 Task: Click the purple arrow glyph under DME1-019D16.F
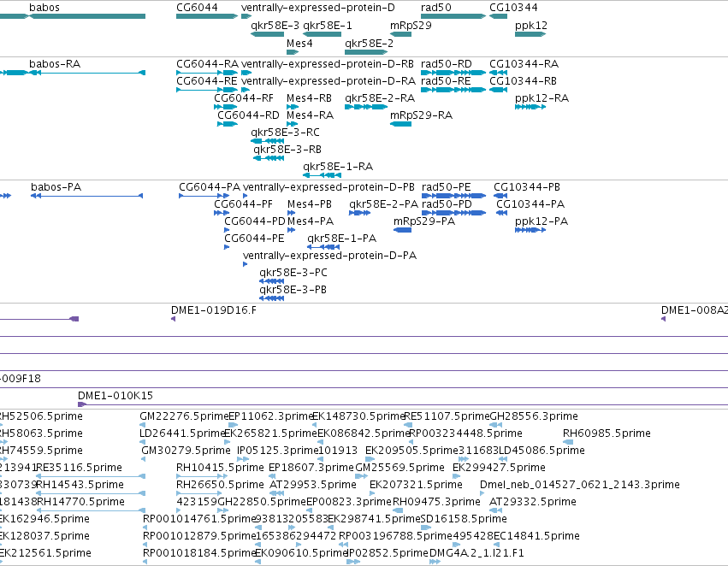173,319
